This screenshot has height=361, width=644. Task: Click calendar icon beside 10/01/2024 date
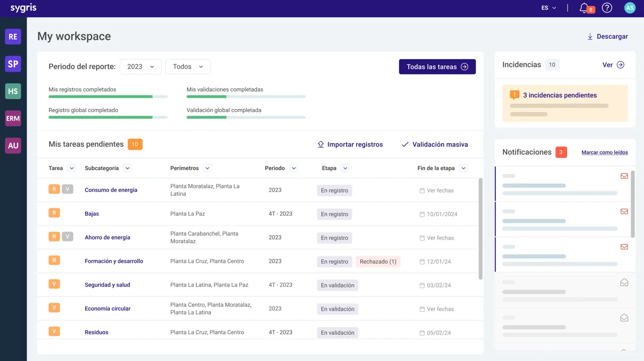[x=422, y=214]
